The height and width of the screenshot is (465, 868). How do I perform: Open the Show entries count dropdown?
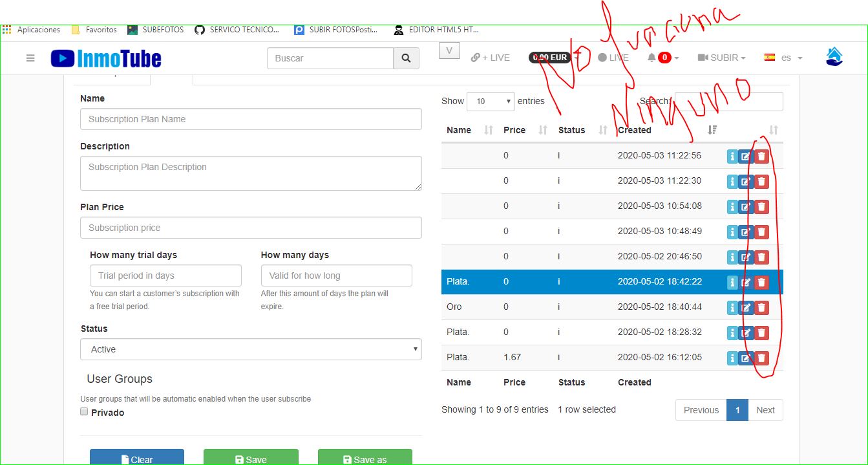tap(491, 101)
